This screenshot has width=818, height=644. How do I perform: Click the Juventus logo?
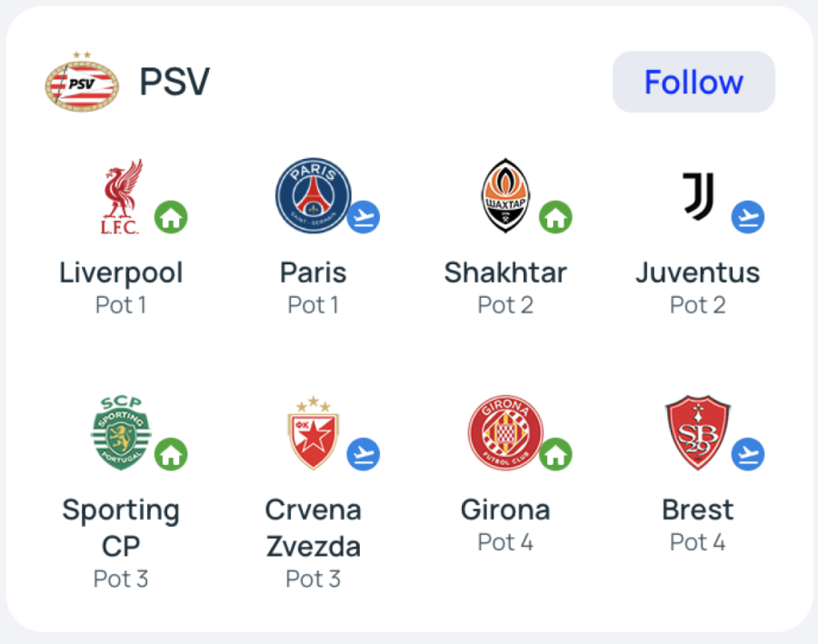699,195
